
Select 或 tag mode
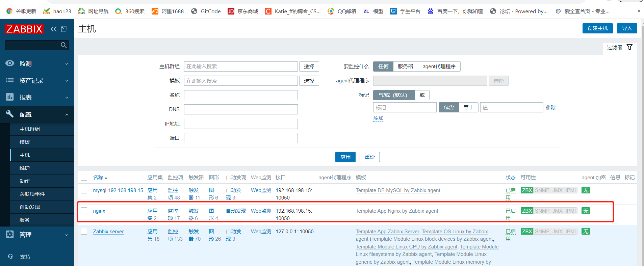422,95
